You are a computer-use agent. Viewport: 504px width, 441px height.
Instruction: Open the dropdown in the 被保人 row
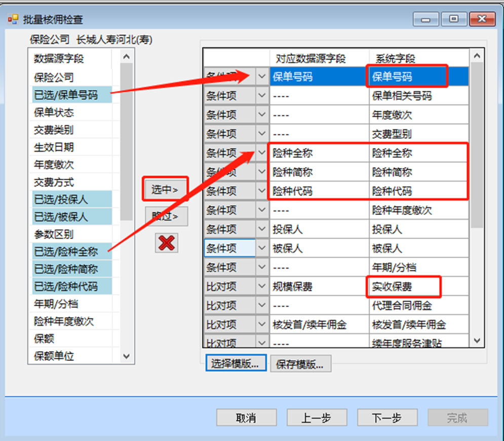coord(262,248)
